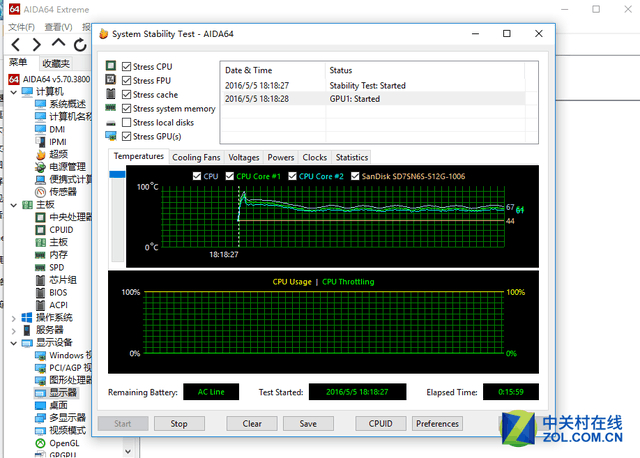The image size is (640, 458).
Task: Select the 收藏夹 favorites tab
Action: pyautogui.click(x=56, y=64)
